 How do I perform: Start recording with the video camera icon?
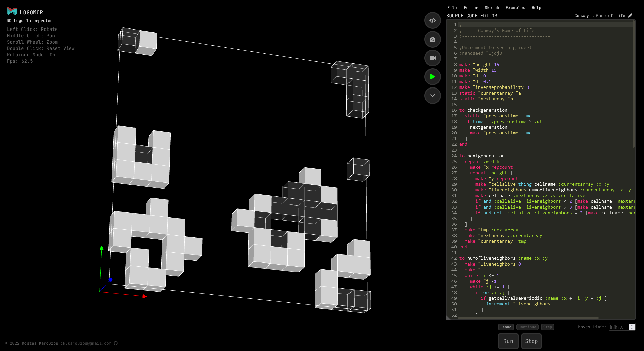[433, 58]
